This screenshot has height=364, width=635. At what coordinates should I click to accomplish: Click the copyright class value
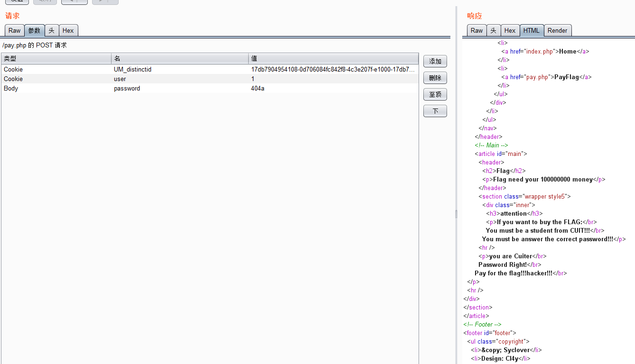[x=510, y=341]
